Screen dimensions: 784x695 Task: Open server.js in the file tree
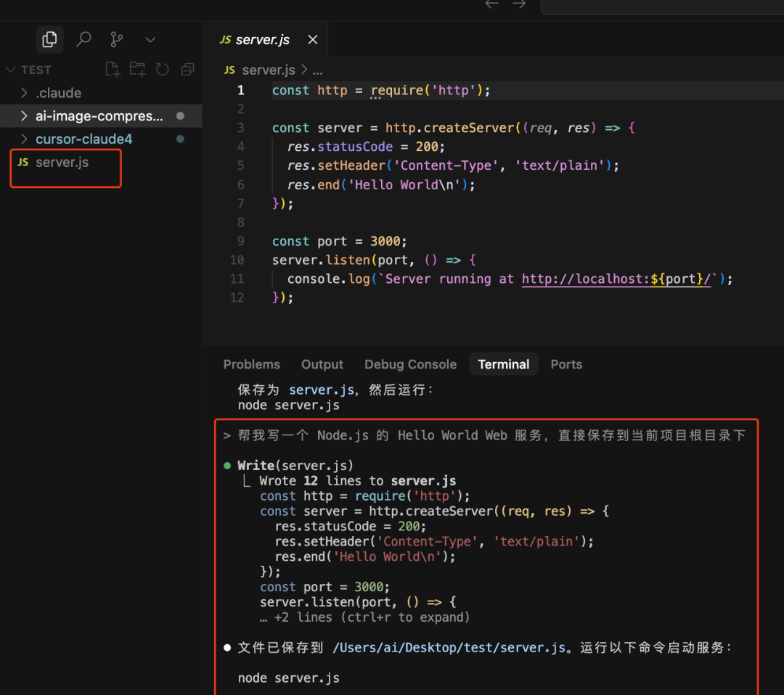click(x=62, y=163)
